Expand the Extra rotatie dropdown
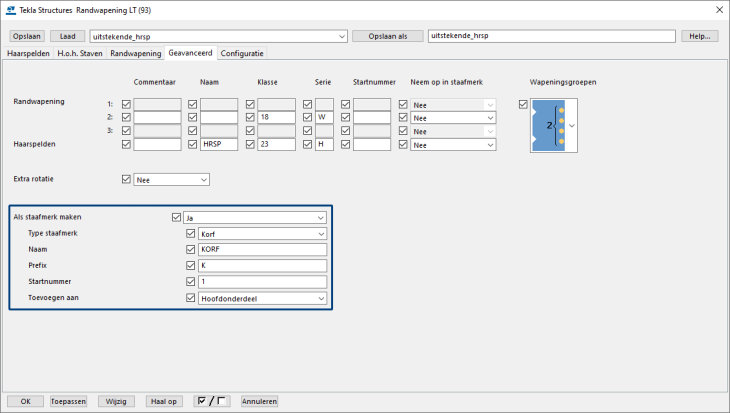The width and height of the screenshot is (730, 413). click(171, 180)
